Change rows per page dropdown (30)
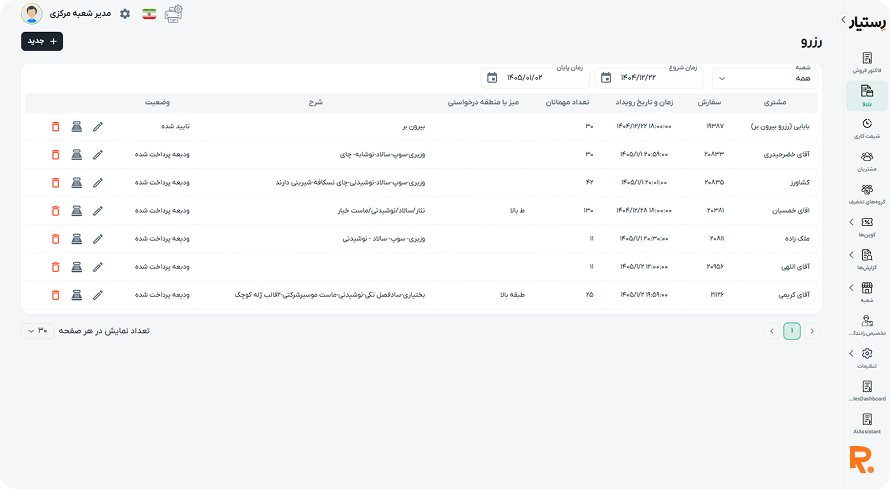Screen dimensions: 890x489 (x=38, y=331)
